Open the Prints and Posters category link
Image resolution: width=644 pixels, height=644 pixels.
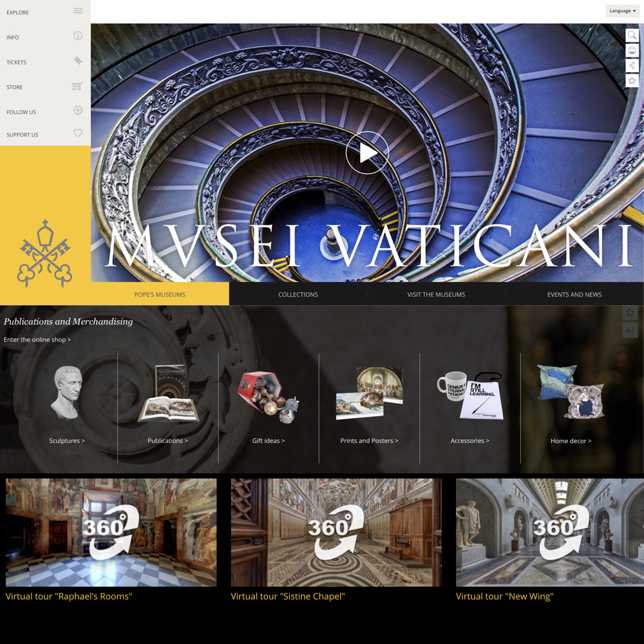click(369, 440)
